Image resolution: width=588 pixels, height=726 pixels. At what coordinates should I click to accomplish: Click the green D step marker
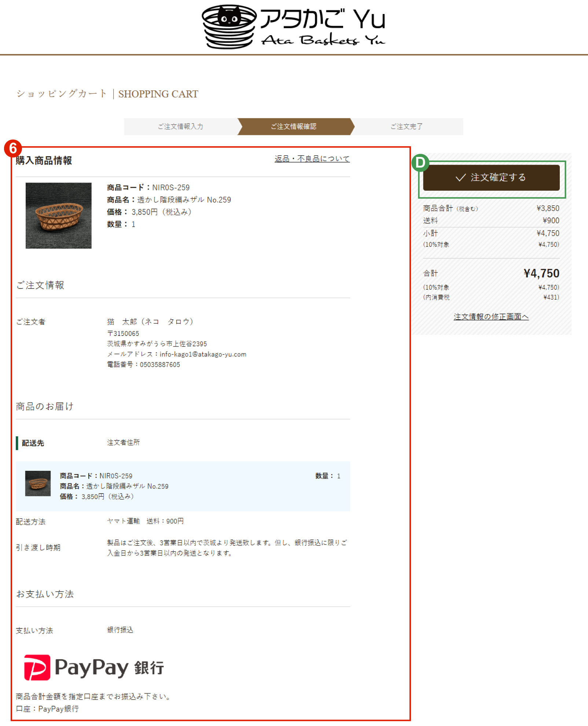[x=420, y=162]
